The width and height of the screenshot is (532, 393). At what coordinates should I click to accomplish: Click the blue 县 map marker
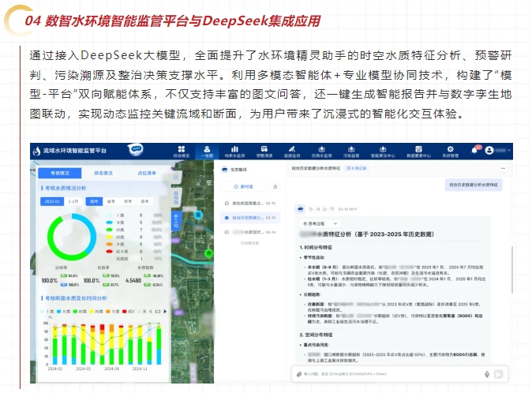(x=198, y=215)
